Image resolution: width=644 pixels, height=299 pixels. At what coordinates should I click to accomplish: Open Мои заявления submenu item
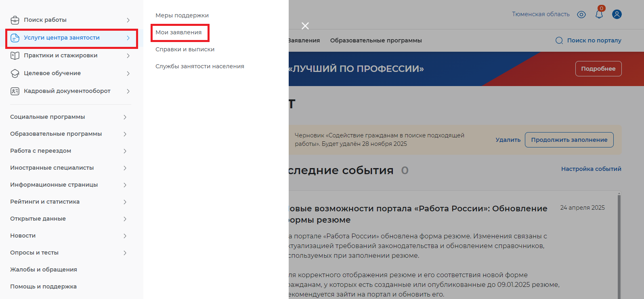click(x=178, y=32)
